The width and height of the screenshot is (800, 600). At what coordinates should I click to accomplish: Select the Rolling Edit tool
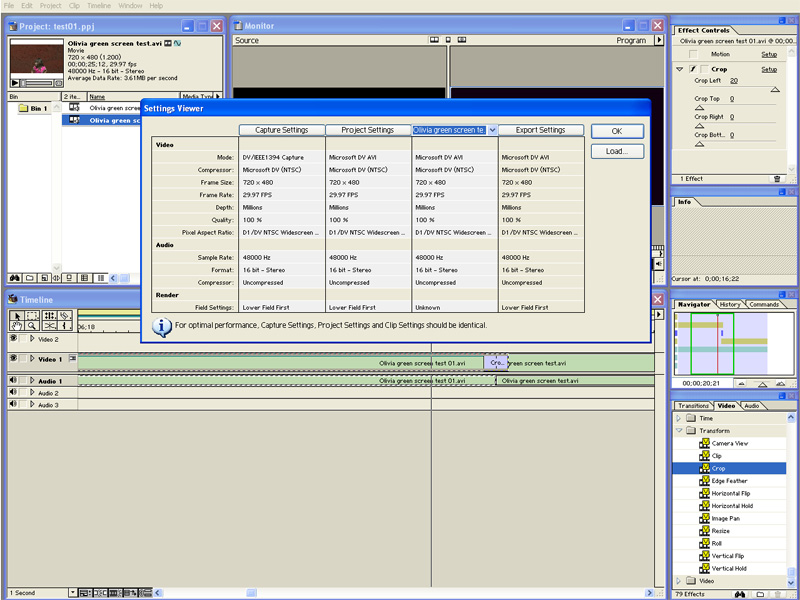point(49,315)
